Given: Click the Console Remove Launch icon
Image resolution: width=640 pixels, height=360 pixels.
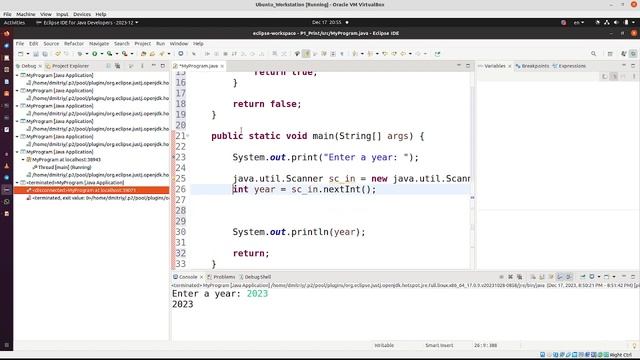Looking at the screenshot, I should pos(510,277).
